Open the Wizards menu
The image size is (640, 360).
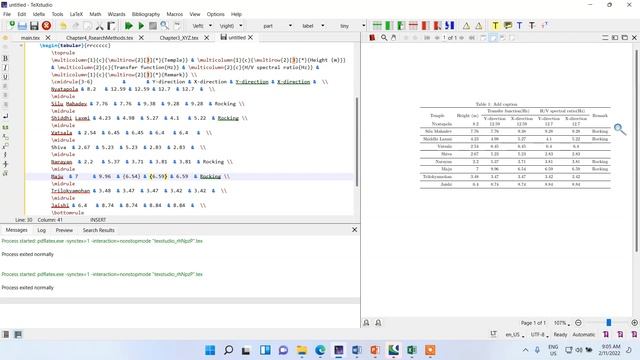(116, 14)
